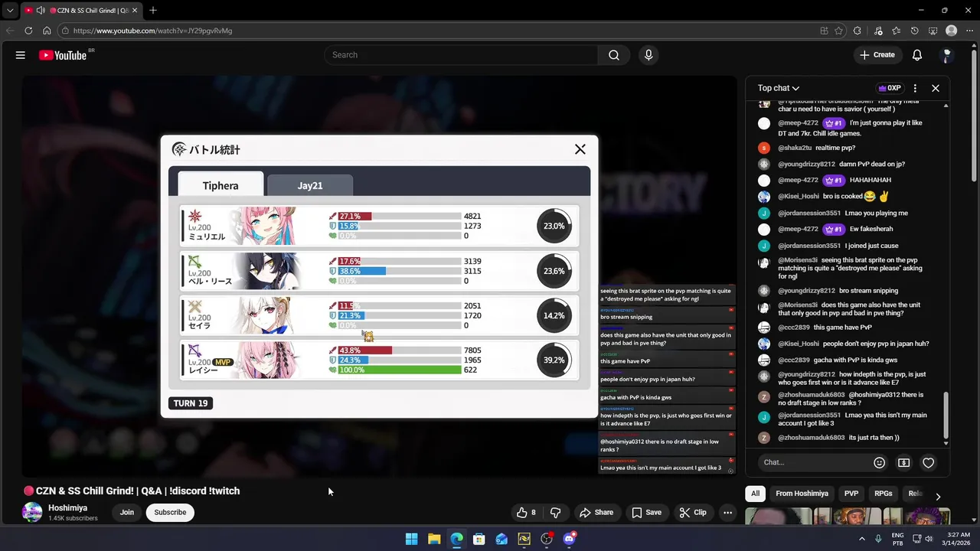Add this page to favorites star
The width and height of the screenshot is (980, 551).
tap(839, 31)
